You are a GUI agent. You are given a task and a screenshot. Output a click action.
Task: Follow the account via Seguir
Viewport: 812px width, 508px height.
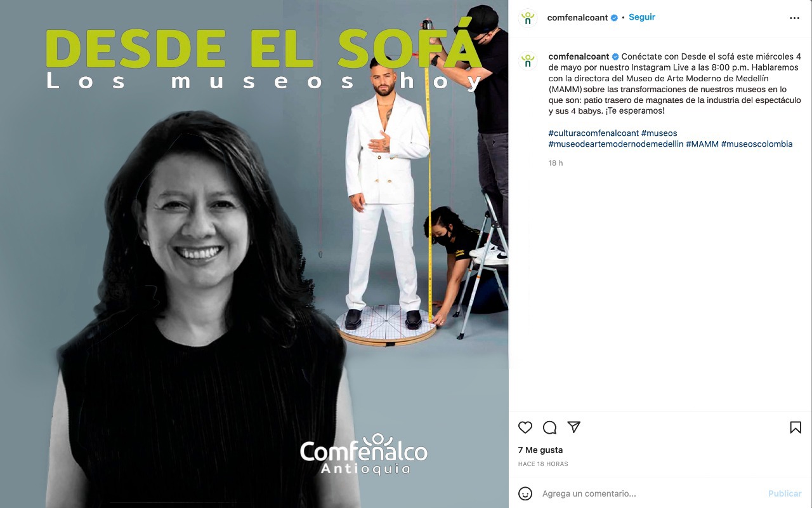(642, 17)
